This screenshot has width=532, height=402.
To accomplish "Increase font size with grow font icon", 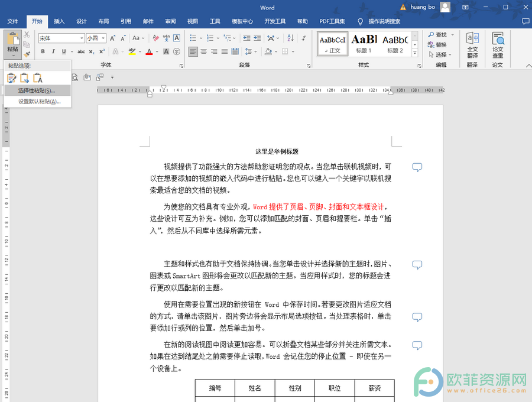I will (113, 38).
